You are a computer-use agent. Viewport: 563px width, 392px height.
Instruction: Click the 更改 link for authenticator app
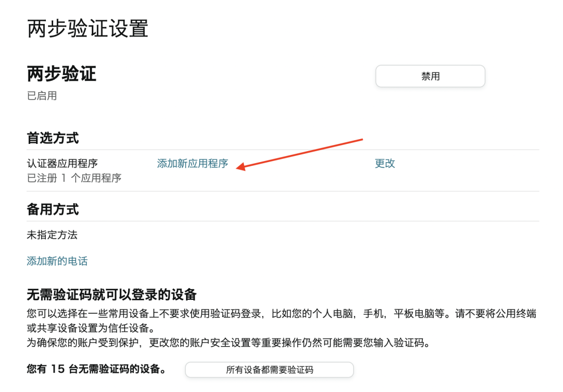(x=385, y=163)
